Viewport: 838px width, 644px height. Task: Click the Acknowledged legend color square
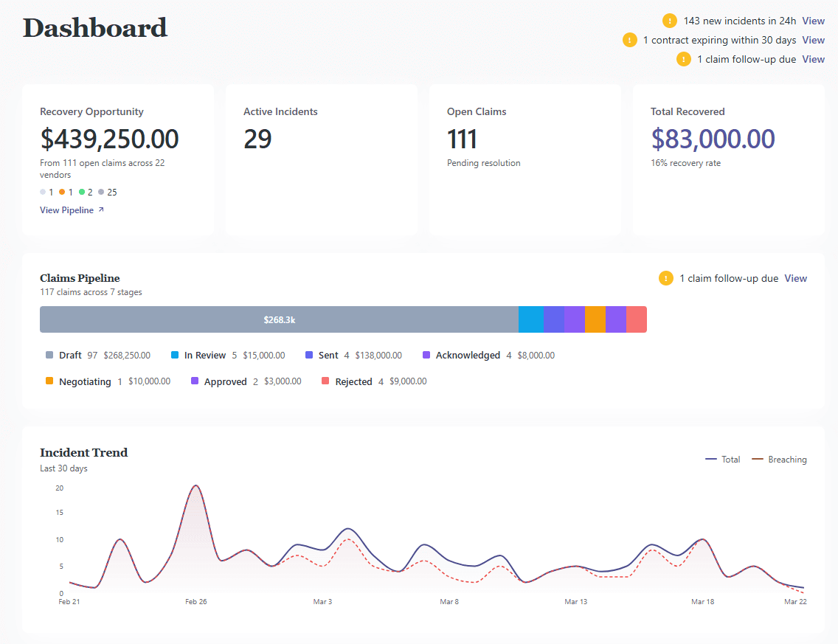(x=426, y=355)
